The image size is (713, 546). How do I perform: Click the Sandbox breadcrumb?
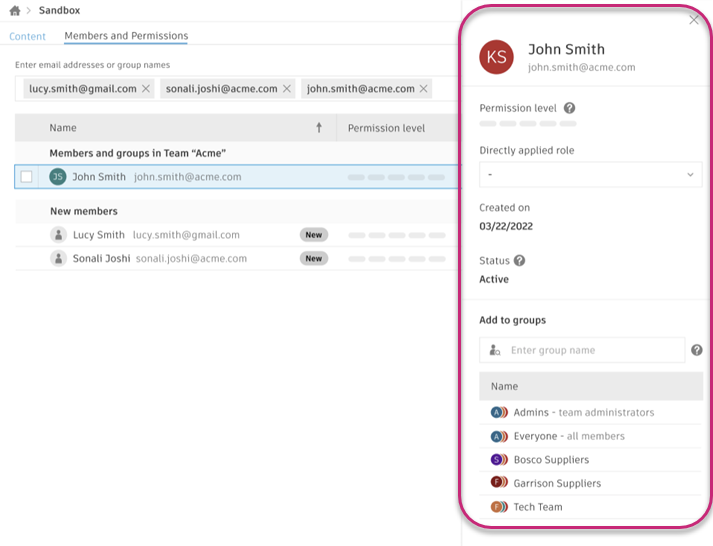(59, 10)
